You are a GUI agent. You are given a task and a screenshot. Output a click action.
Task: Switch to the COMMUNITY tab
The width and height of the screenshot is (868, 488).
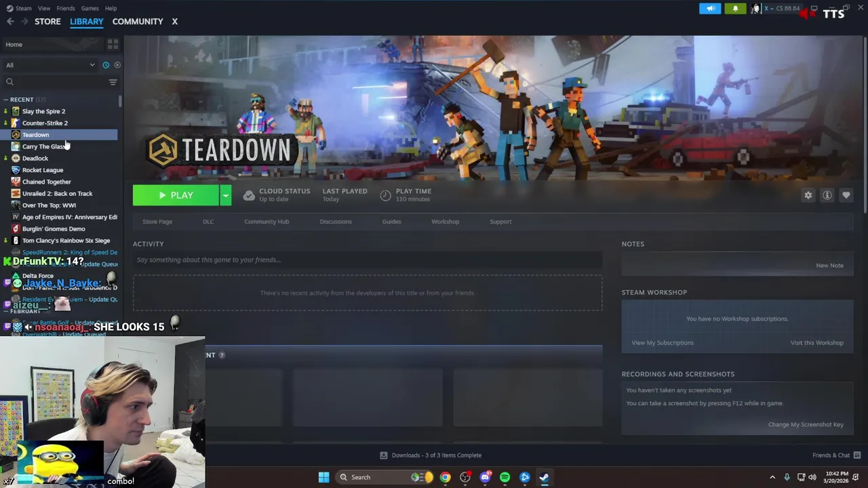pyautogui.click(x=138, y=22)
